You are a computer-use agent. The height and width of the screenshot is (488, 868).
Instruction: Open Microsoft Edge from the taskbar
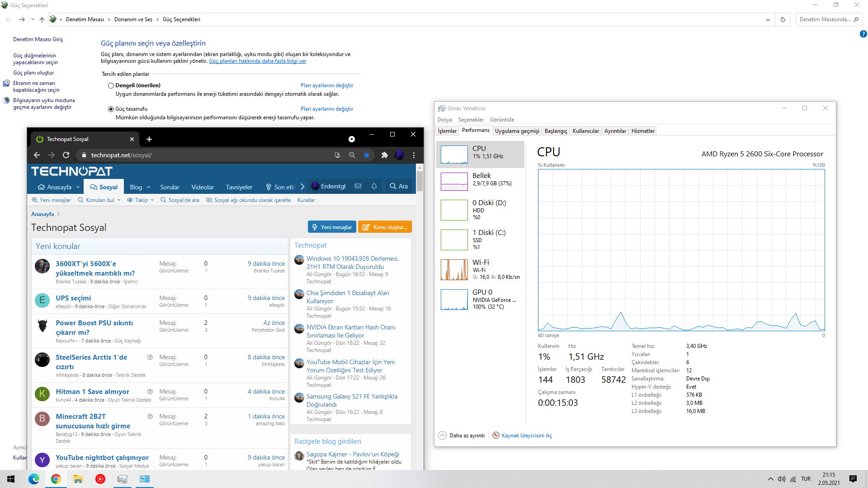coord(33,479)
